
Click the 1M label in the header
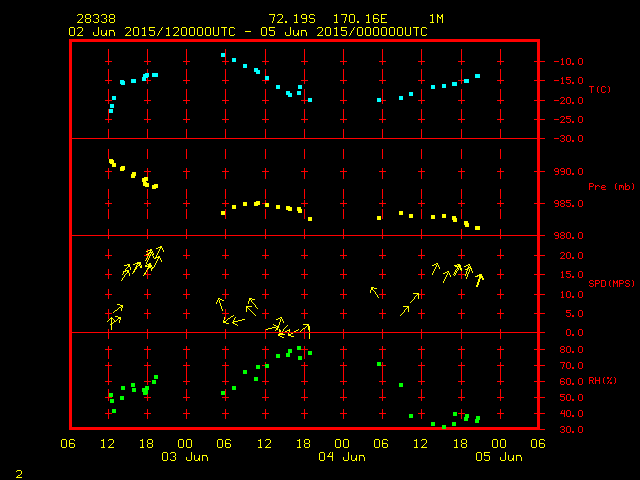tap(436, 19)
